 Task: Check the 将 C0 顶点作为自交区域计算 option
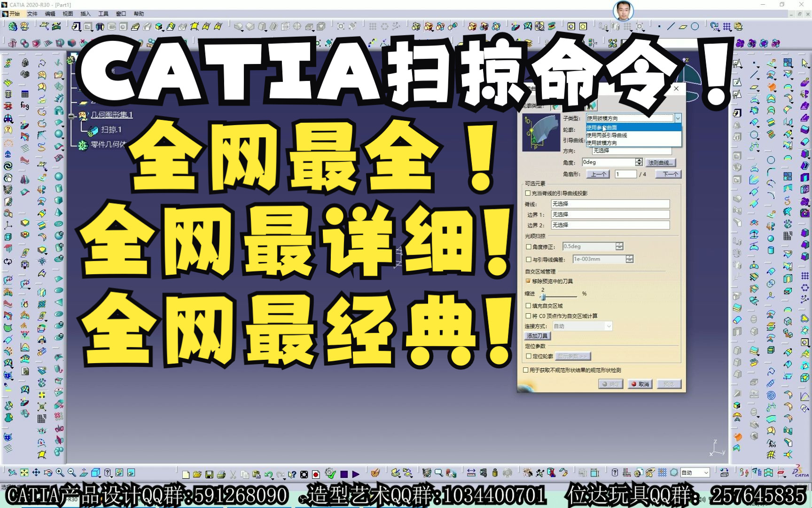[528, 316]
